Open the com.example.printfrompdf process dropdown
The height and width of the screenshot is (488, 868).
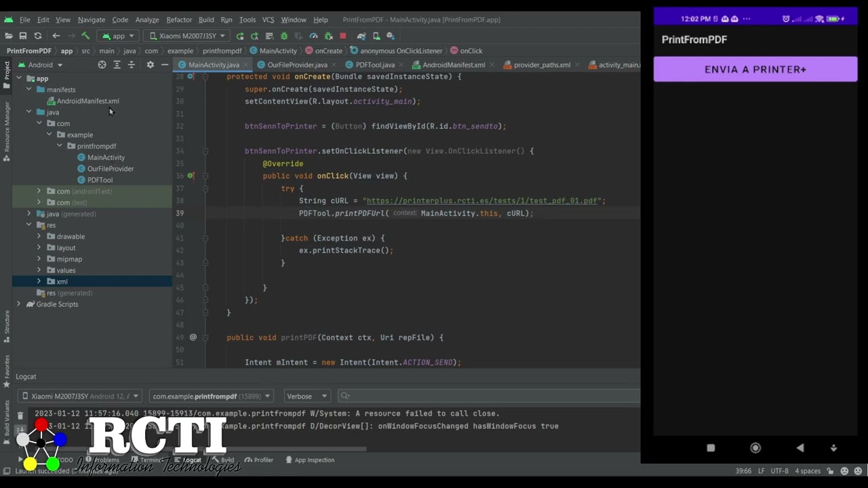coord(211,396)
